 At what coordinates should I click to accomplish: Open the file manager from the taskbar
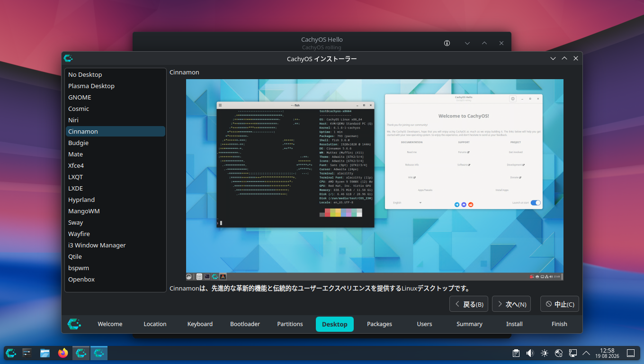(x=45, y=353)
